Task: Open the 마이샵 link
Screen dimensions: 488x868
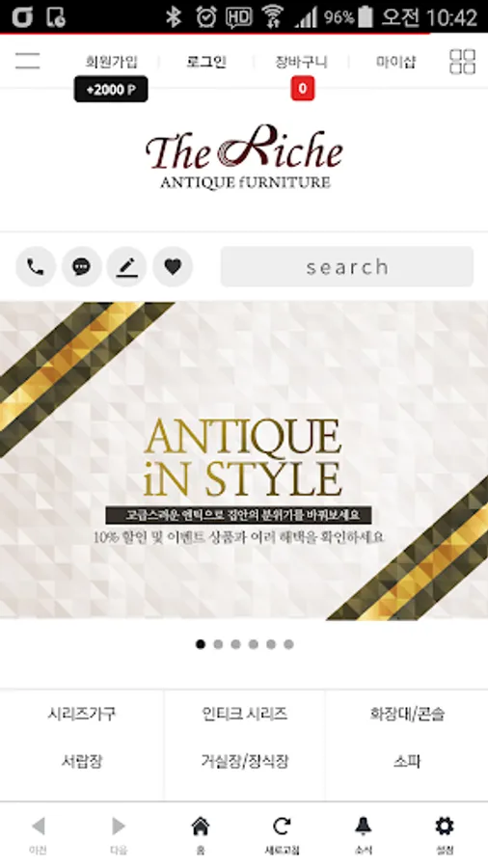Action: 395,62
